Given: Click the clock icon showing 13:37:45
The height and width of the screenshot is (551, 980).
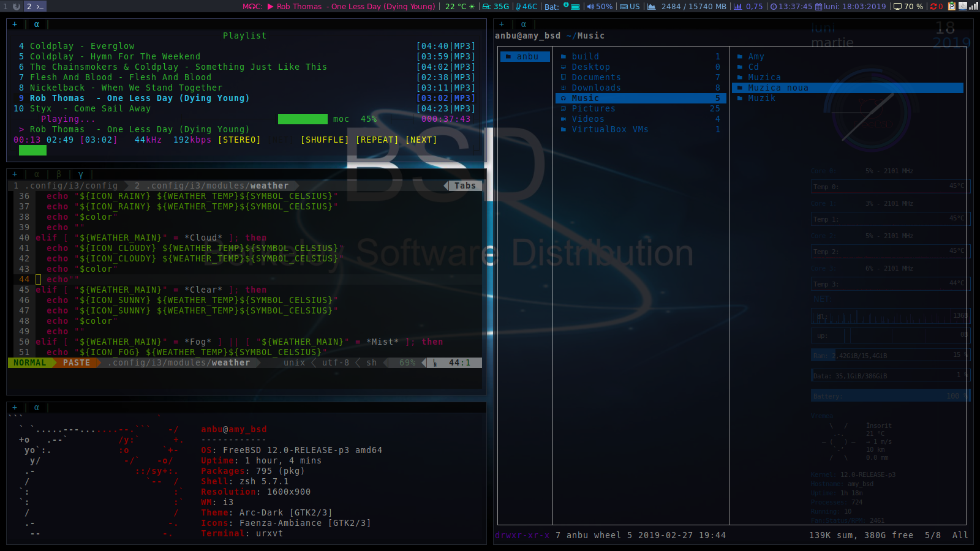Looking at the screenshot, I should (774, 7).
